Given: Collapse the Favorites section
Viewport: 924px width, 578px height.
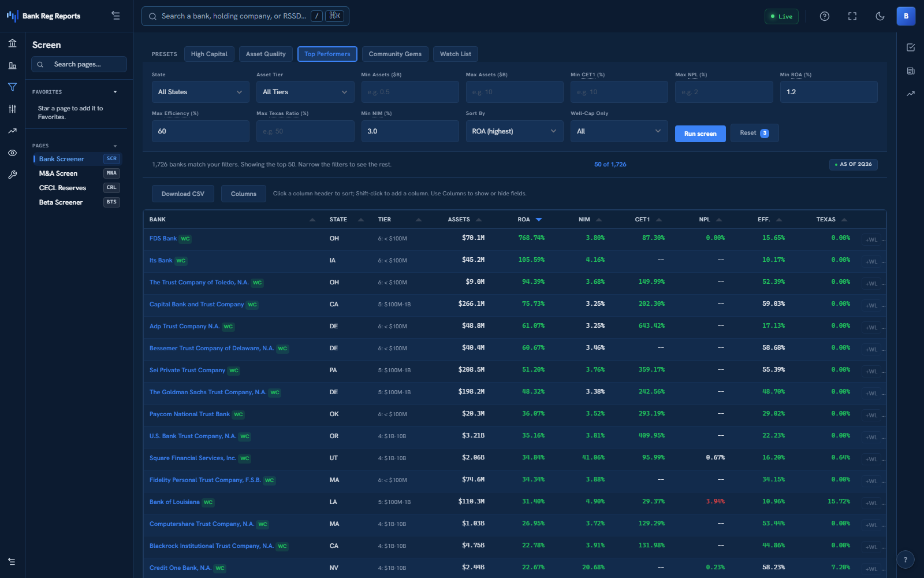Looking at the screenshot, I should coord(115,92).
